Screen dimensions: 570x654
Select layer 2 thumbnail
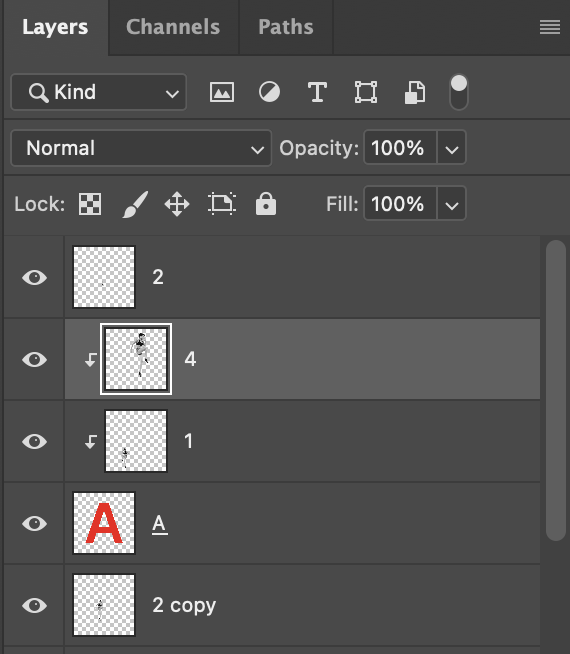coord(104,277)
